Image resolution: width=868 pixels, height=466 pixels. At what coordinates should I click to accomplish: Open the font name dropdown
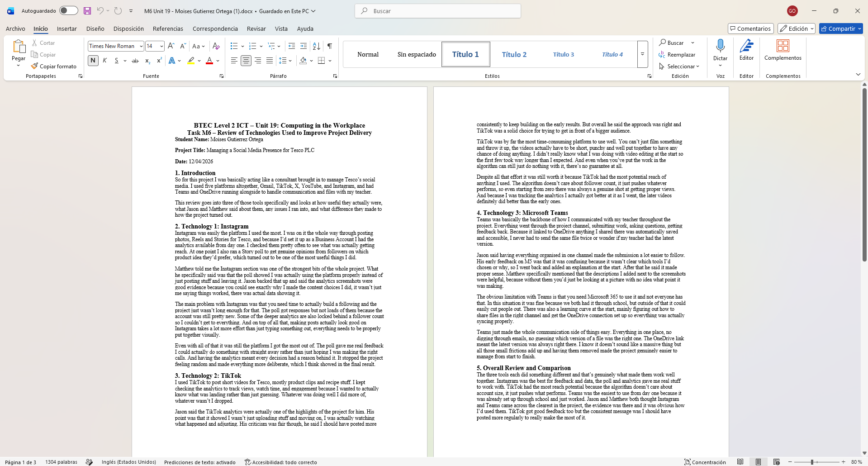pos(141,46)
